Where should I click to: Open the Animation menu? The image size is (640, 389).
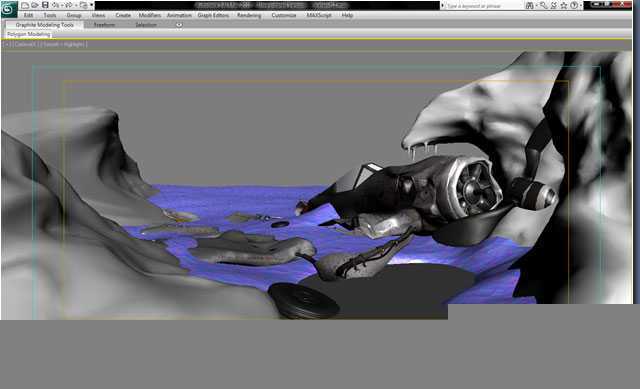pos(179,15)
